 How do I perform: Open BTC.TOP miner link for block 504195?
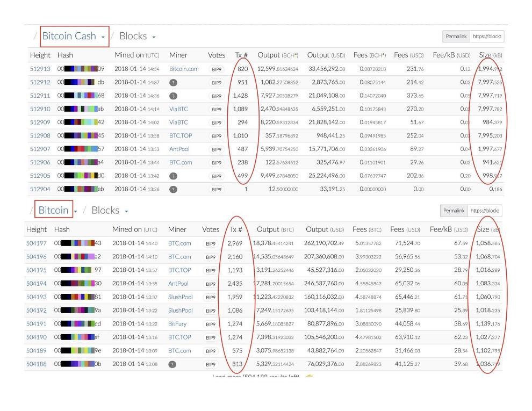(x=179, y=270)
